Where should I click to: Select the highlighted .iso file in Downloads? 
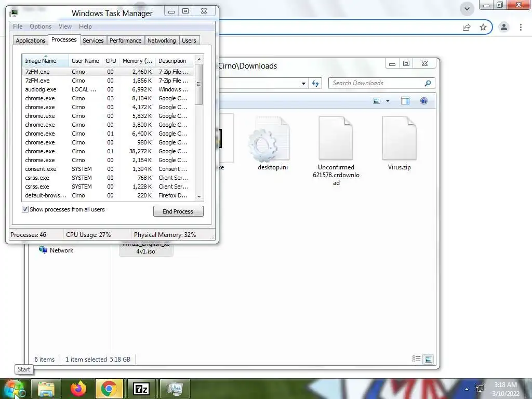[x=146, y=249]
